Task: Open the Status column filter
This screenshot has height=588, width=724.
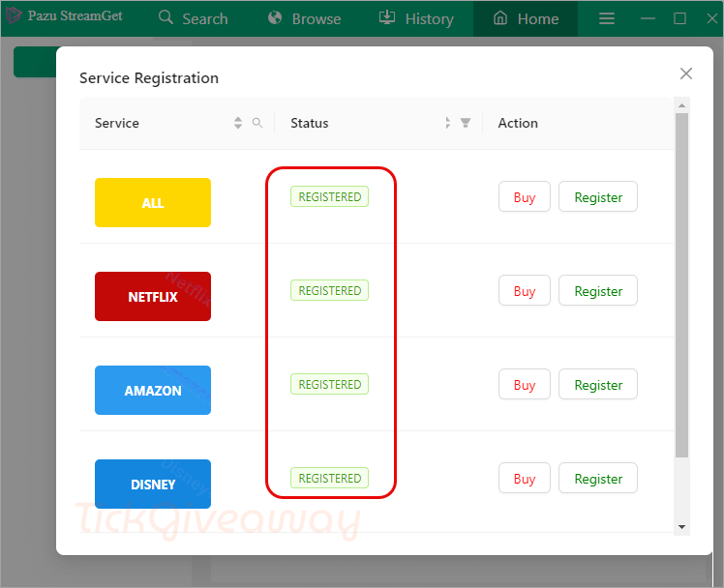Action: click(x=466, y=123)
